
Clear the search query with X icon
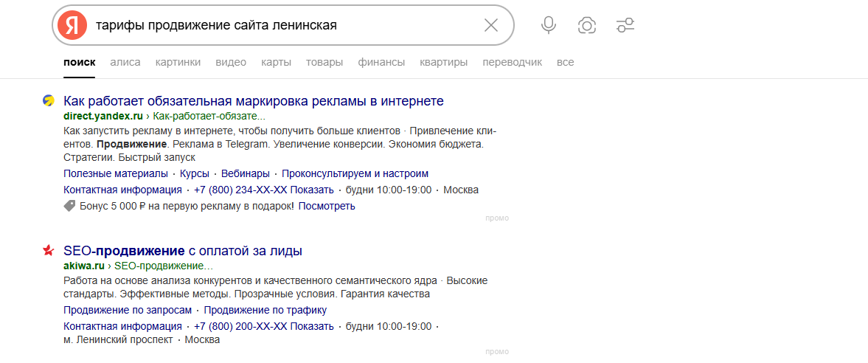(x=491, y=26)
